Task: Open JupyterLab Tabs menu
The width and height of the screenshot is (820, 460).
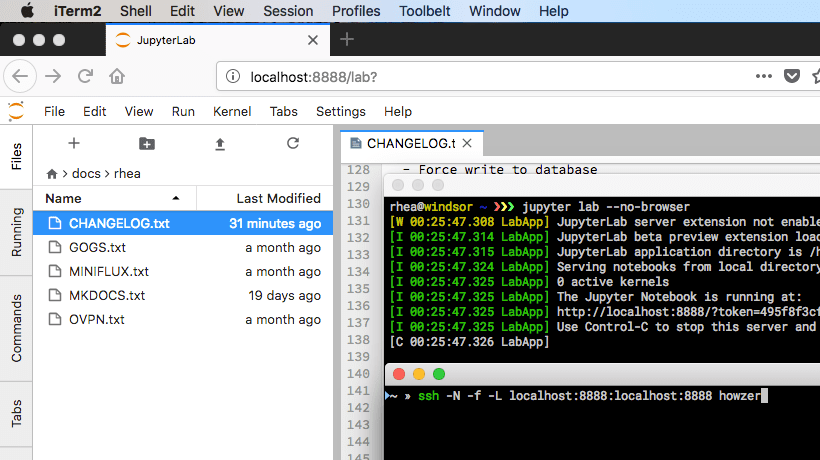Action: pyautogui.click(x=283, y=111)
